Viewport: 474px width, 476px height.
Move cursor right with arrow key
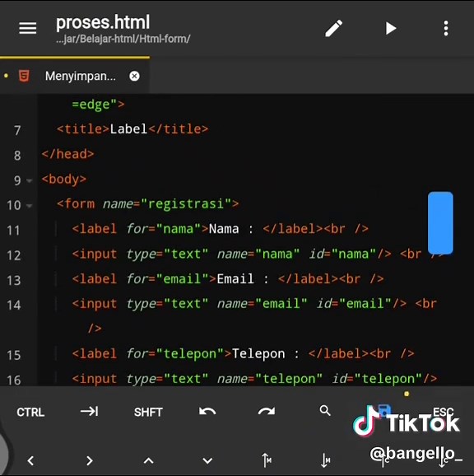(89, 460)
